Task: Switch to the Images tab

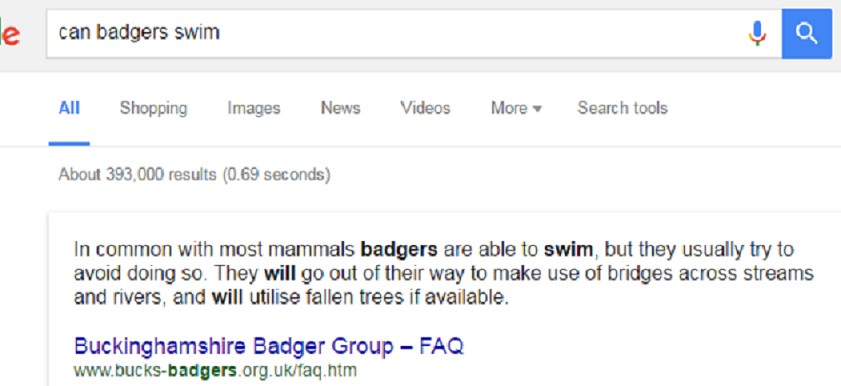Action: [x=254, y=108]
